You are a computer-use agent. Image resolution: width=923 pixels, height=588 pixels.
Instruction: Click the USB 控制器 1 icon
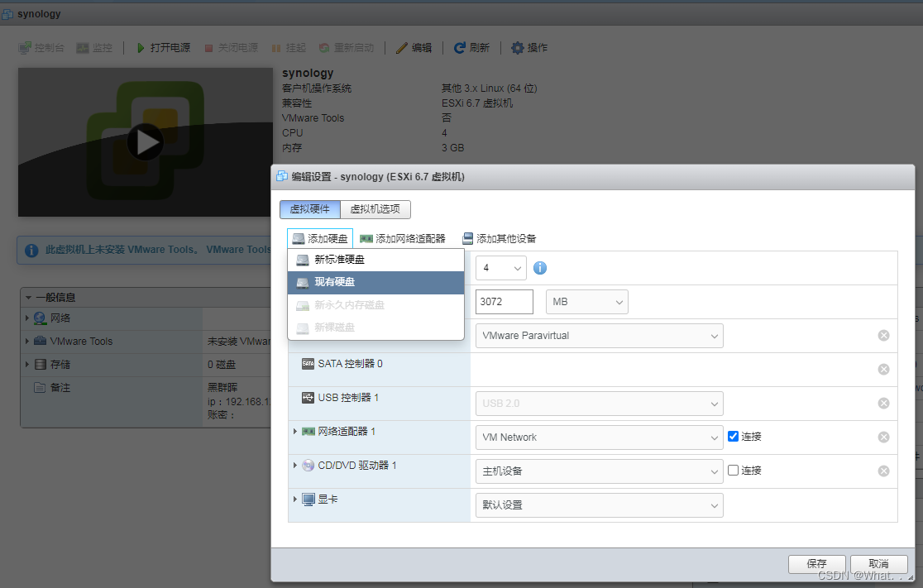coord(308,398)
